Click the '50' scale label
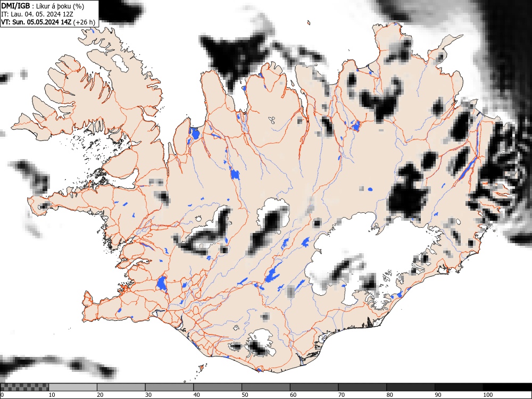 (245, 395)
